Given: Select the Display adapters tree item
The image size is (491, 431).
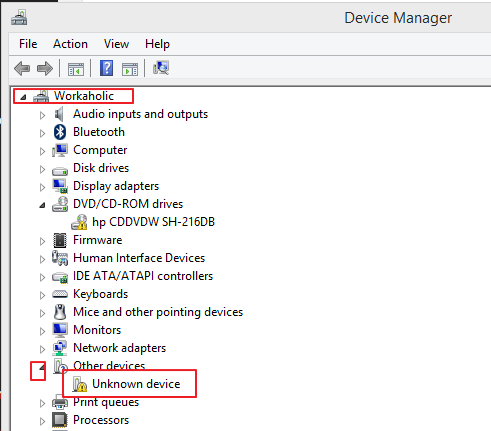Looking at the screenshot, I should [x=116, y=186].
